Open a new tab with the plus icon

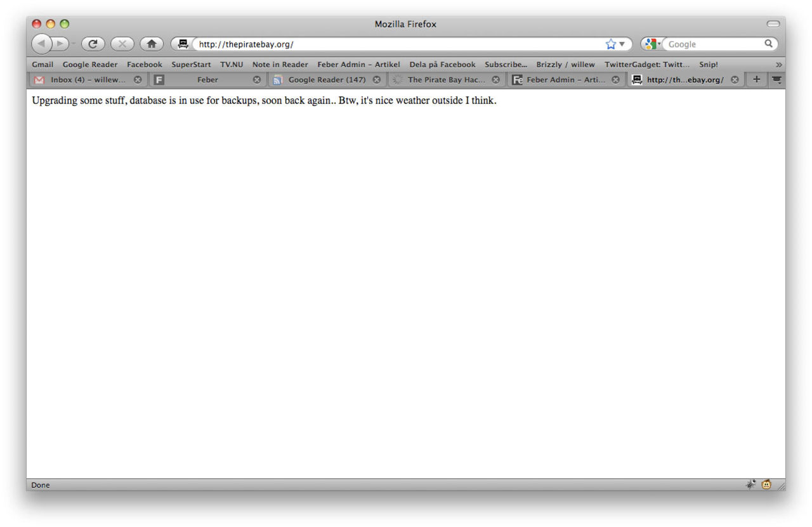point(756,79)
